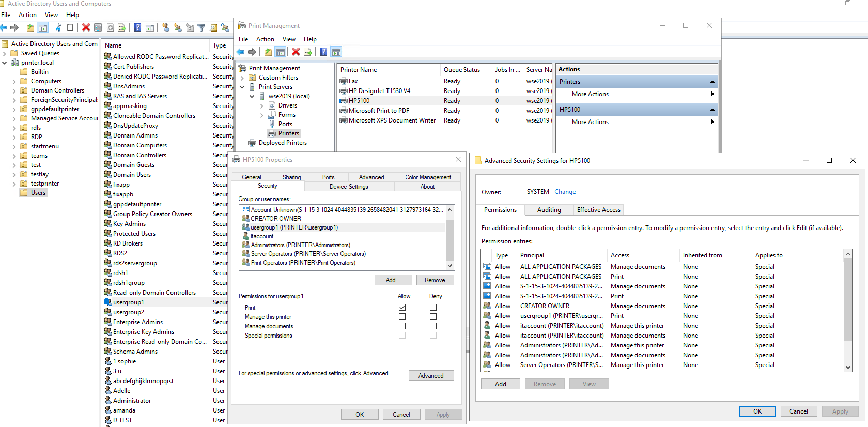The height and width of the screenshot is (427, 868).
Task: Collapse the Printers section in Actions pane
Action: pos(712,82)
